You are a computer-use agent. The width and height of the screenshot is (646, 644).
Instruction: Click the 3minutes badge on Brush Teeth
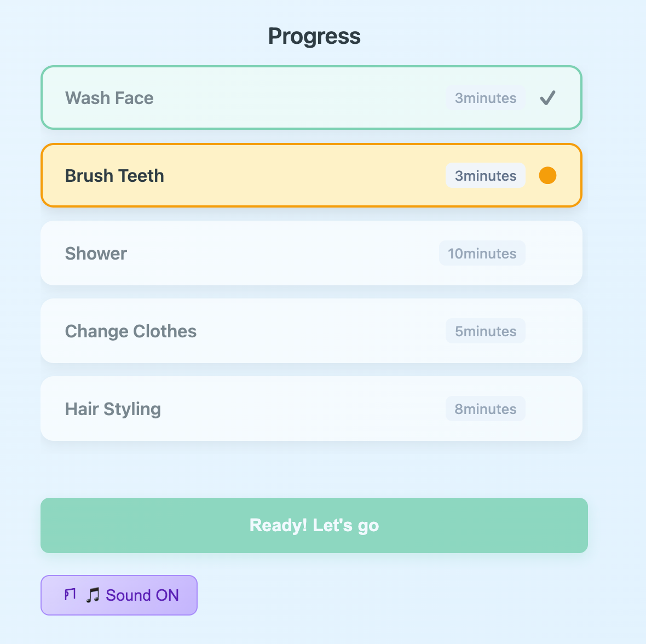click(486, 176)
